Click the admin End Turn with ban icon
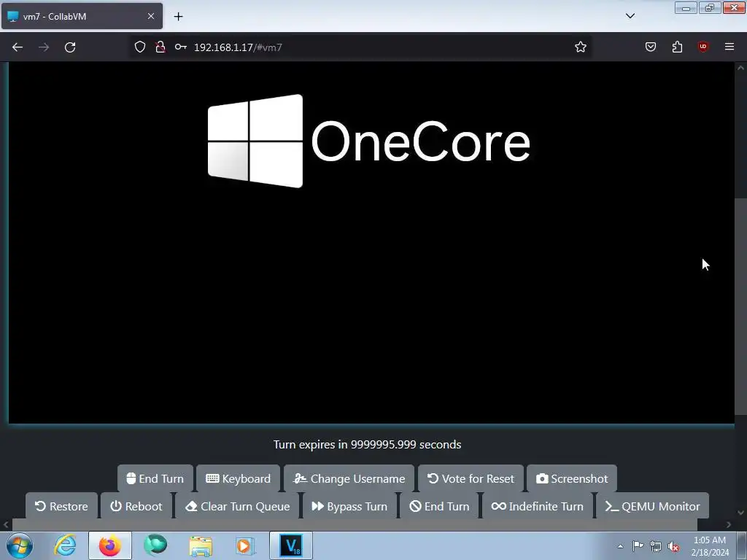Image resolution: width=747 pixels, height=560 pixels. (x=439, y=506)
